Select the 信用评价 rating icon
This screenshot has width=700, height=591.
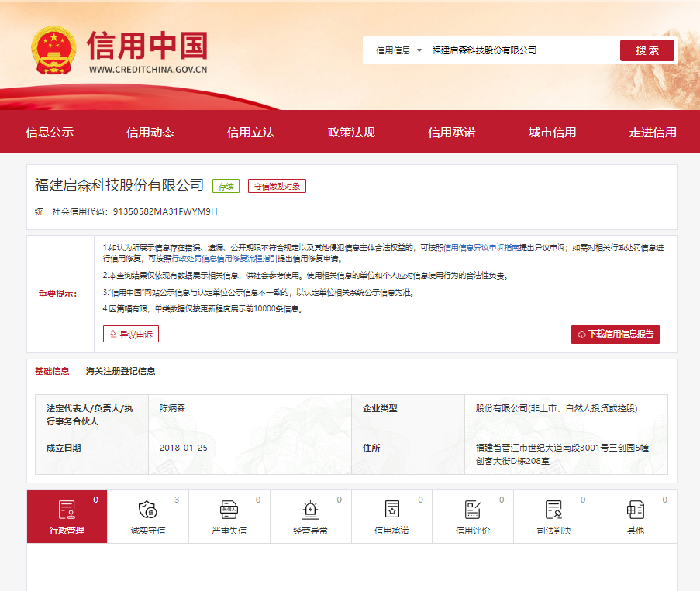473,510
